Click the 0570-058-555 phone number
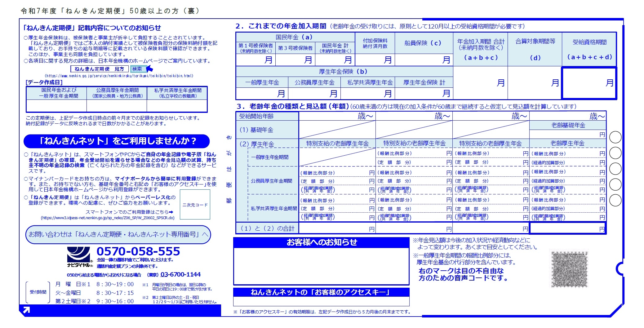The image size is (644, 328). point(138,251)
